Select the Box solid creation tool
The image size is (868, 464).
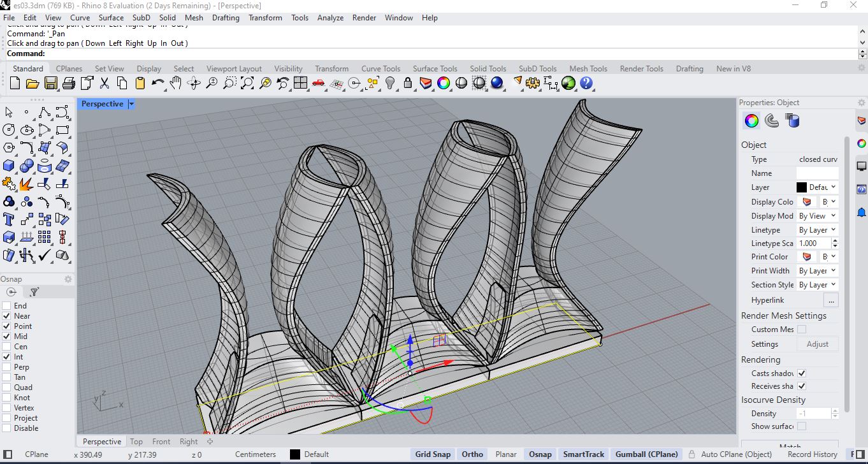pyautogui.click(x=9, y=166)
